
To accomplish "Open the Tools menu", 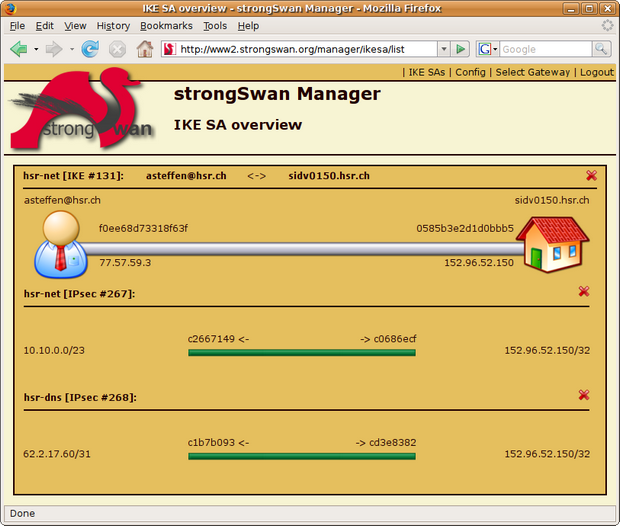I will tap(215, 26).
